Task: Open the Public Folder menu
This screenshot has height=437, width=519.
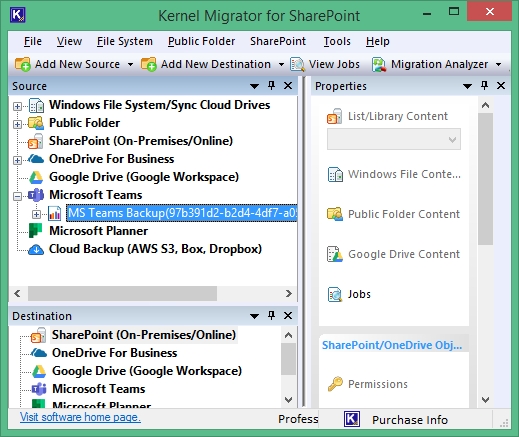Action: coord(201,41)
